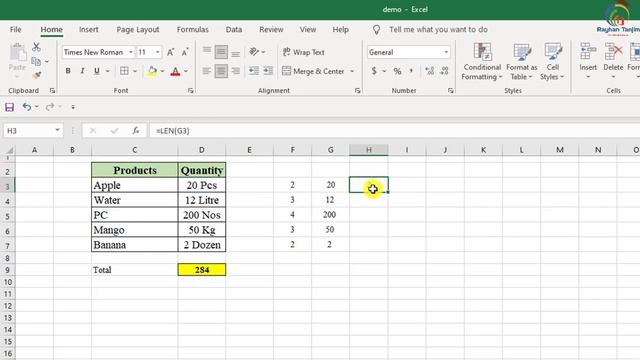Click Wrap Text button
Viewport: 640px width, 360px height.
point(303,52)
